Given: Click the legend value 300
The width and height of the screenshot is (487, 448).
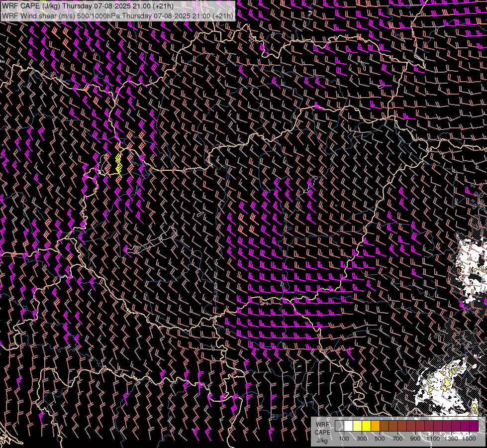Looking at the screenshot, I should tap(362, 439).
